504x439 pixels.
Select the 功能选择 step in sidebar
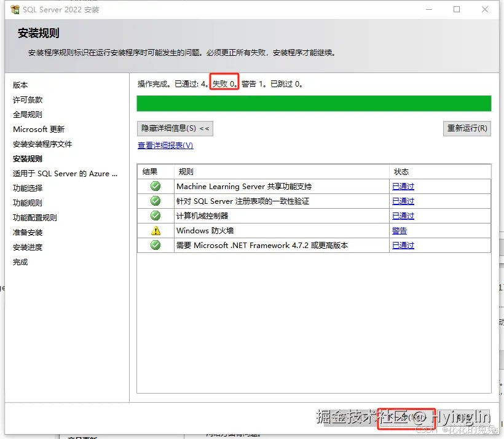28,188
